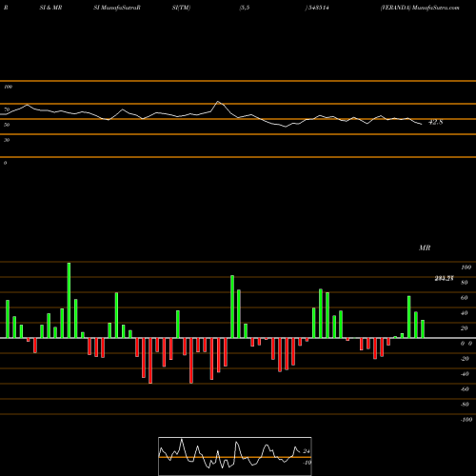Click the -10 label in mini chart
476x476 pixels.
click(x=307, y=463)
